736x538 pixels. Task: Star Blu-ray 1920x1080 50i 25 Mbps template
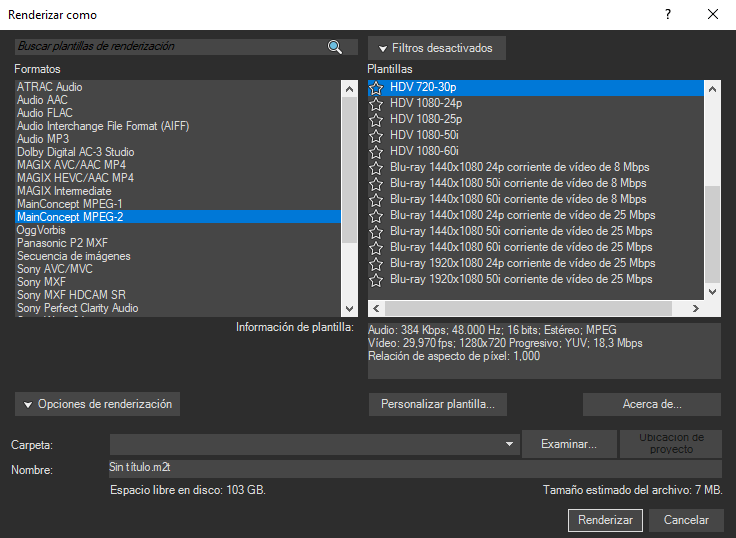point(376,279)
